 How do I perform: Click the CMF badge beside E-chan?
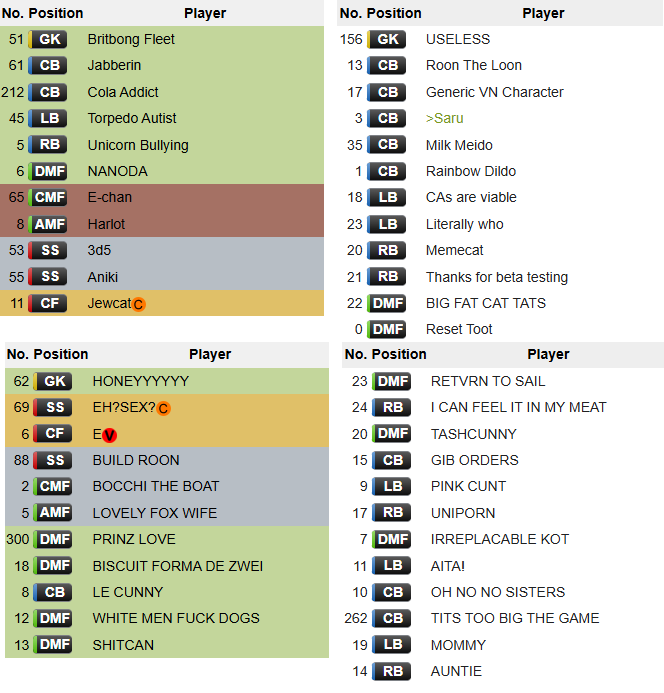(x=48, y=198)
